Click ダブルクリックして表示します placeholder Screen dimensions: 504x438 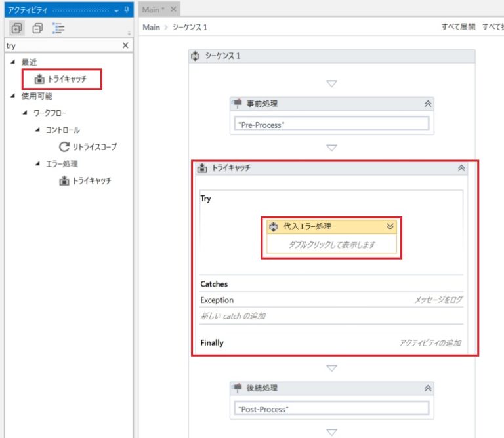(331, 245)
